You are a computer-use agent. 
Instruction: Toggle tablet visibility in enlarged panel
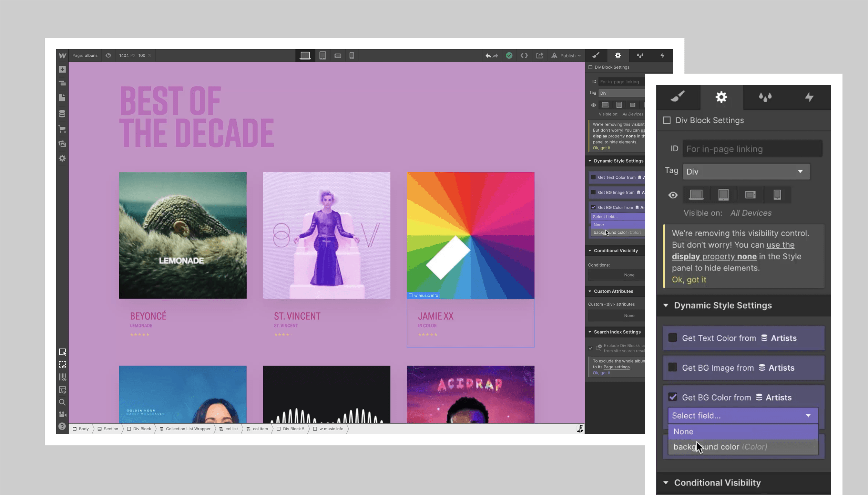pyautogui.click(x=723, y=195)
